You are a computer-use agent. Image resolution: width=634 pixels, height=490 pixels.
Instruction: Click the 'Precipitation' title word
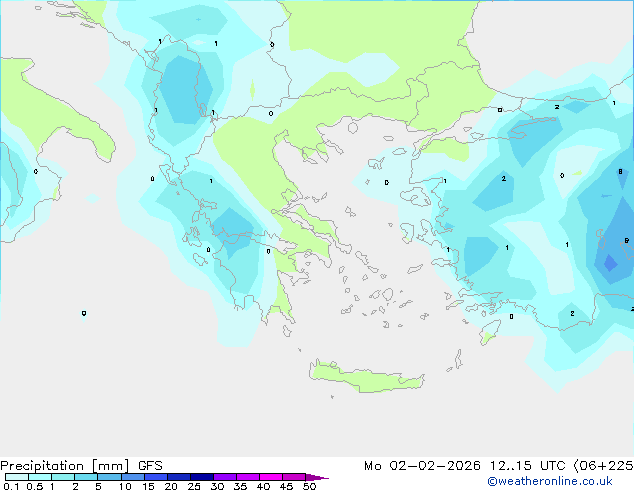coord(42,466)
